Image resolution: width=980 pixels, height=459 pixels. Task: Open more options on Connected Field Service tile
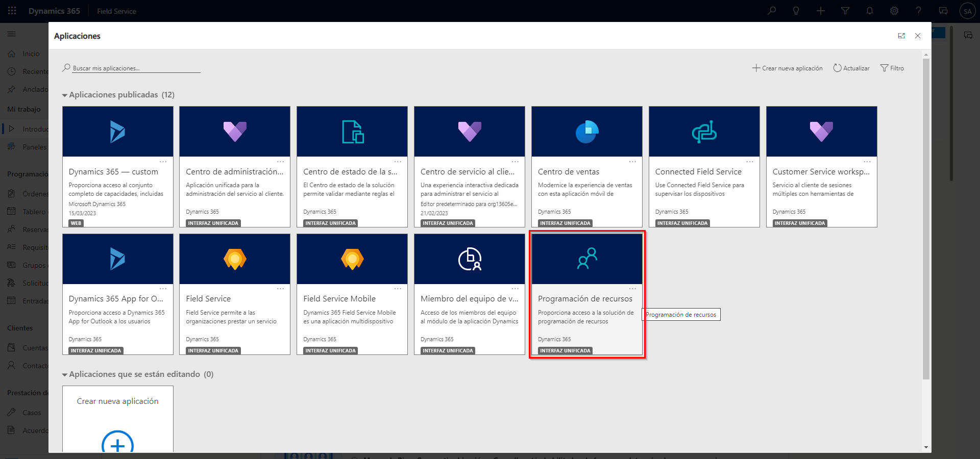pos(750,162)
